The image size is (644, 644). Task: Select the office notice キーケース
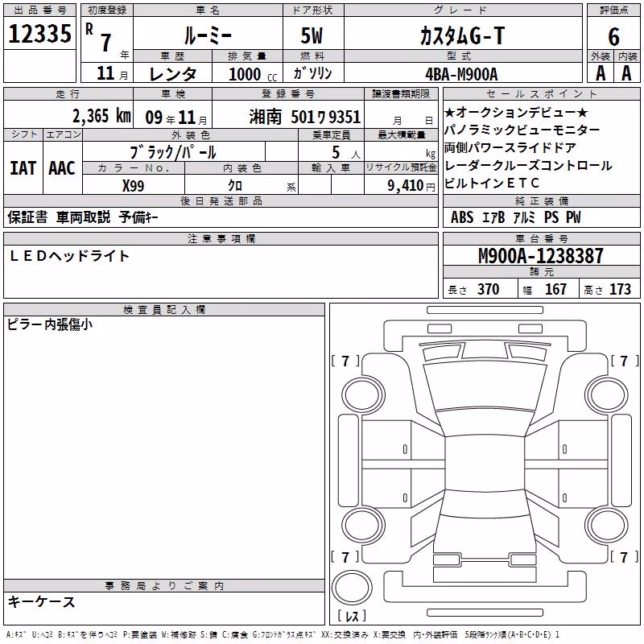42,601
